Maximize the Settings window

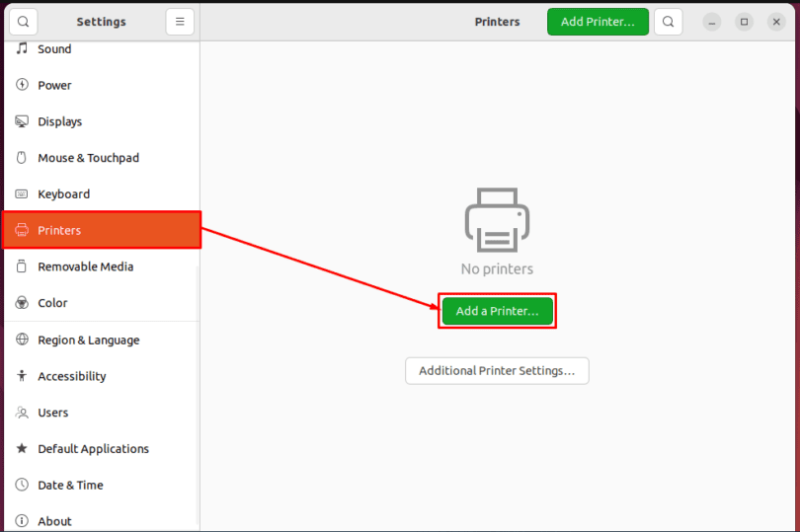[744, 22]
